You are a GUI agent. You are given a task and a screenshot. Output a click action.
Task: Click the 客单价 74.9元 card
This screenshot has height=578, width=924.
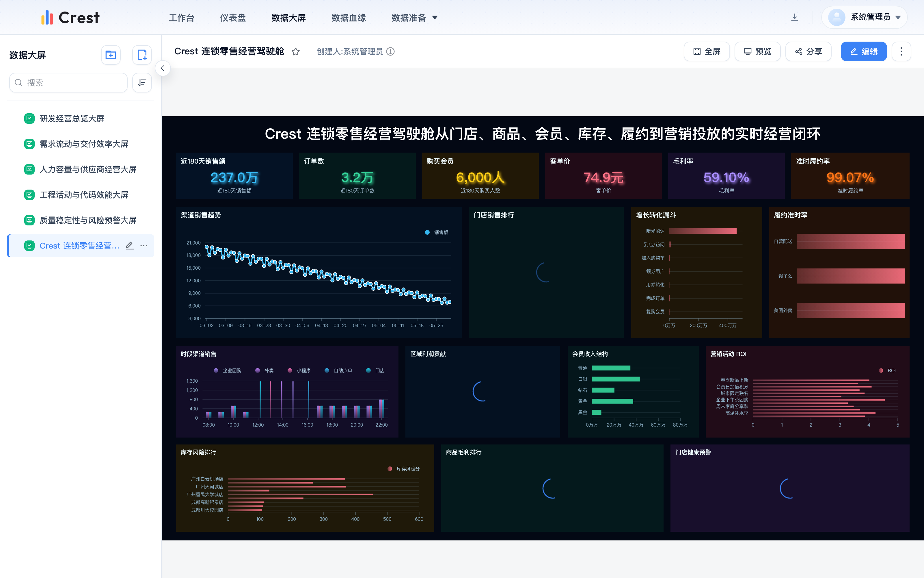point(603,175)
